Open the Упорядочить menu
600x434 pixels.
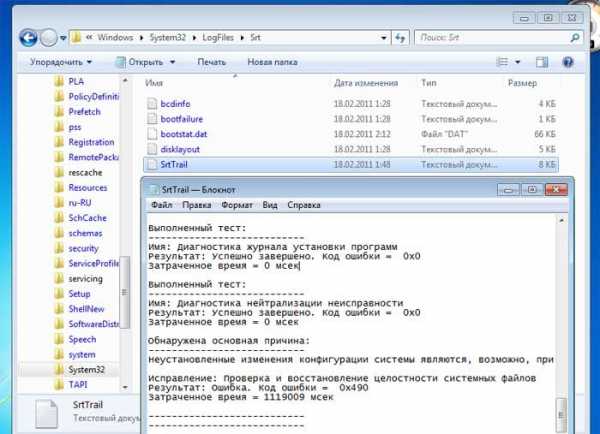click(x=61, y=62)
